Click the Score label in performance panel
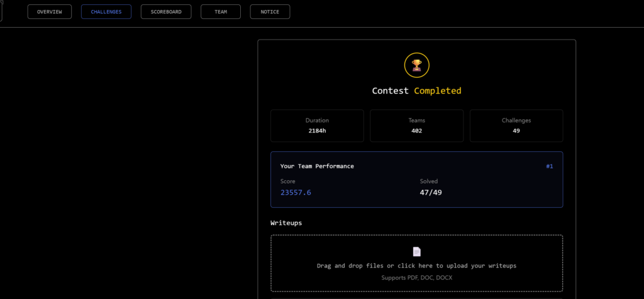Viewport: 644px width, 299px height. pos(287,181)
